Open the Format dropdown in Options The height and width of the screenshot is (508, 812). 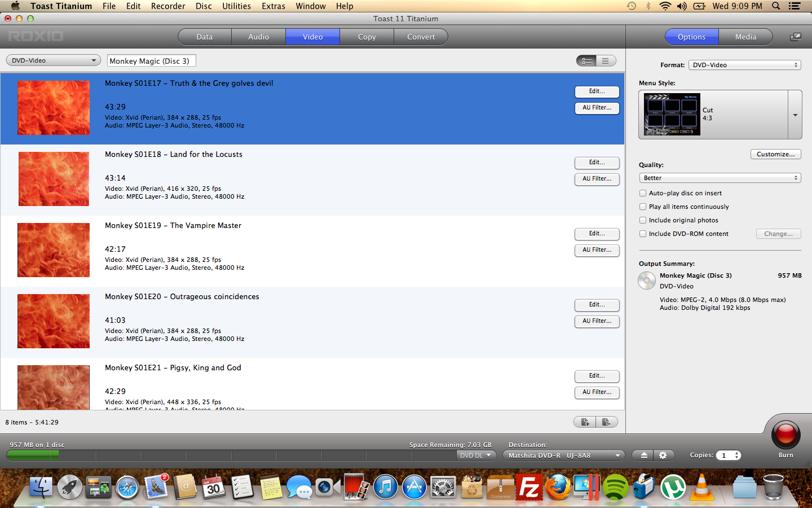pyautogui.click(x=744, y=65)
